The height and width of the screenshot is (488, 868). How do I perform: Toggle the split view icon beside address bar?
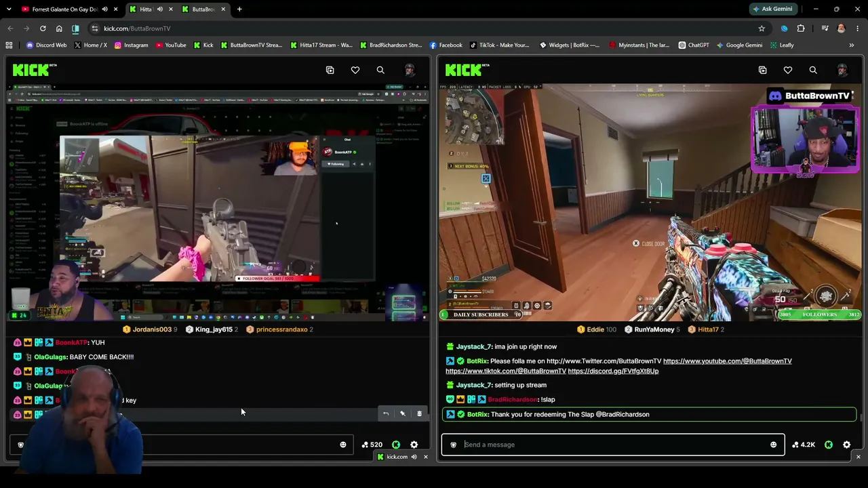pyautogui.click(x=75, y=28)
